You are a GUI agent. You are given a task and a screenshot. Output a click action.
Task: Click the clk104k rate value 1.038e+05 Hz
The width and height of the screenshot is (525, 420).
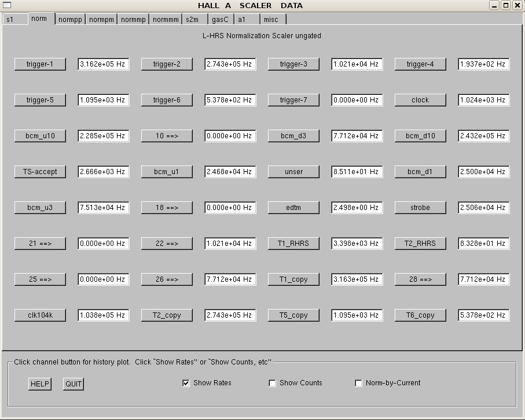click(x=104, y=315)
